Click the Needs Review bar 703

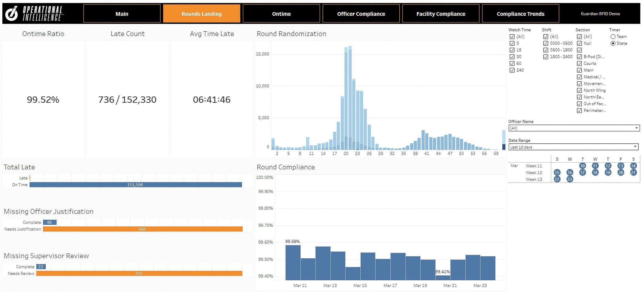[139, 274]
